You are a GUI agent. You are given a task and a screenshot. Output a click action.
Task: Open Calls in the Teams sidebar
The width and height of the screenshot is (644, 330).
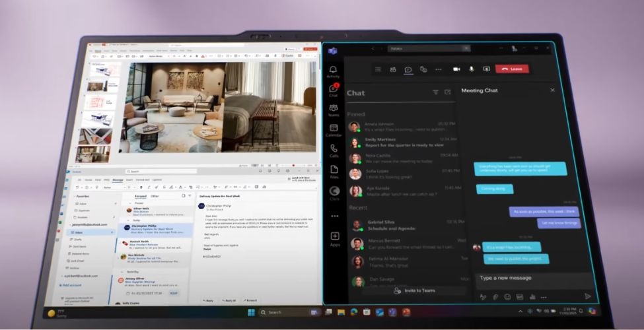(334, 150)
